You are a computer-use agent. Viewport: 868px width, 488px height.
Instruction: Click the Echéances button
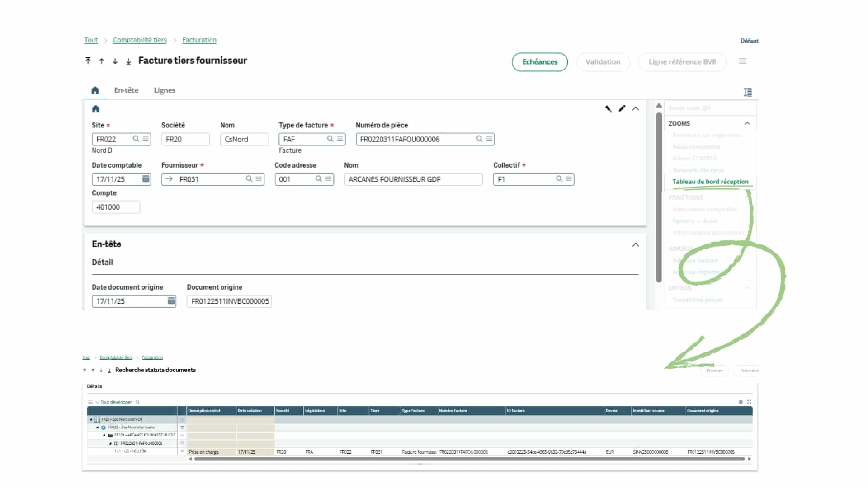pyautogui.click(x=539, y=62)
